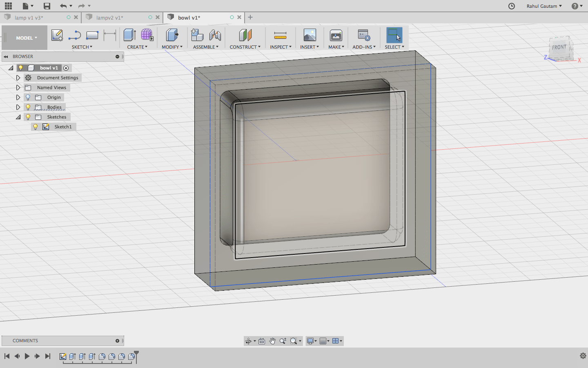Click the Offset Plane construct icon
The height and width of the screenshot is (368, 588).
click(x=245, y=35)
